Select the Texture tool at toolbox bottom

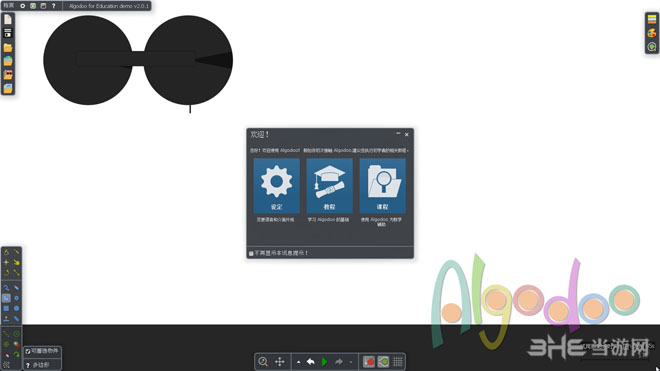pos(6,365)
